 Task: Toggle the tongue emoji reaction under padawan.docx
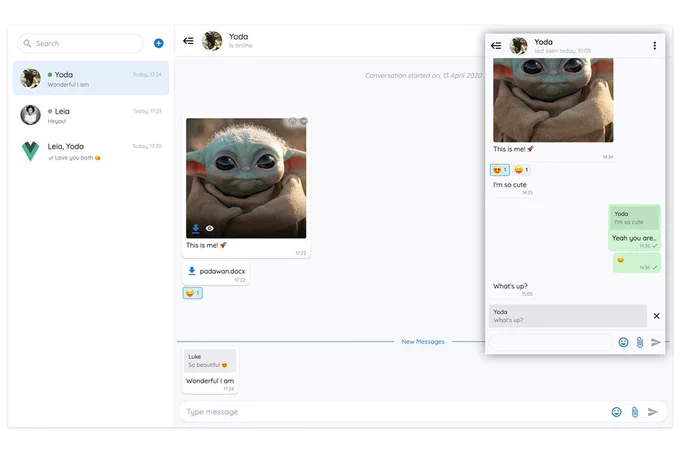(x=193, y=293)
